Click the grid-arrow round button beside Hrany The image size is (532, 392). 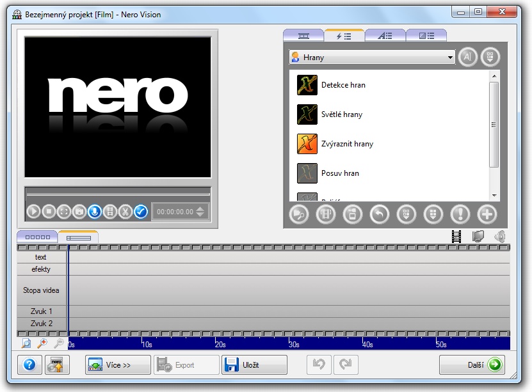tap(490, 57)
